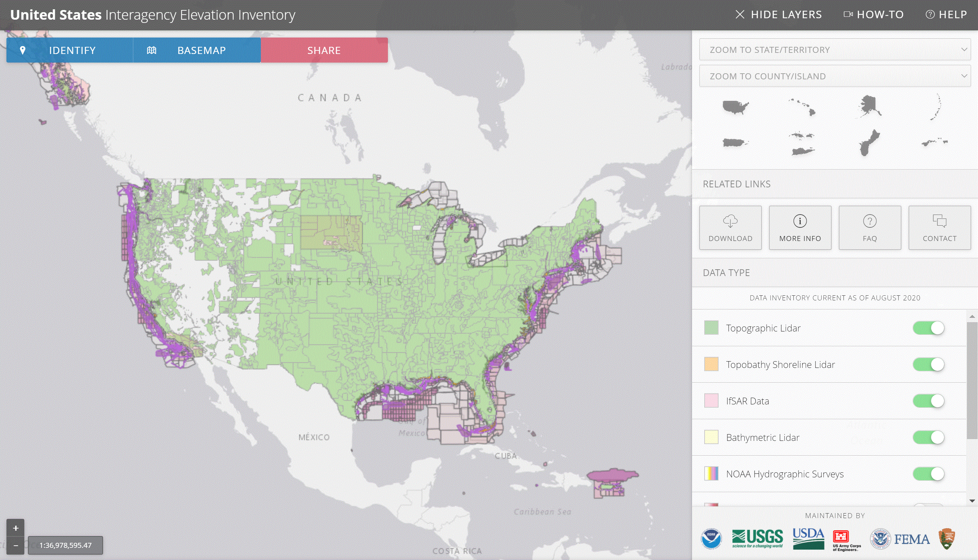This screenshot has height=560, width=978.
Task: Expand the Zoom to State/Territory dropdown
Action: pos(835,49)
